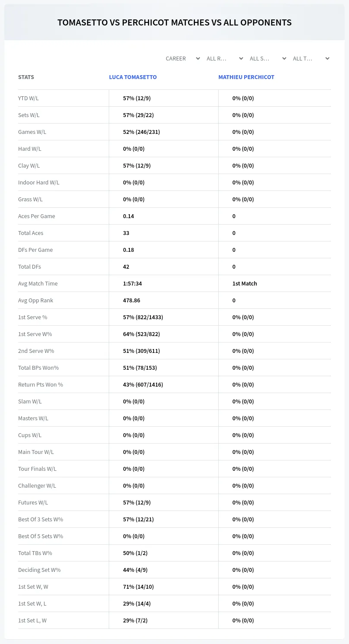Click the chevron beside ALL R...
349x644 pixels.
[241, 59]
